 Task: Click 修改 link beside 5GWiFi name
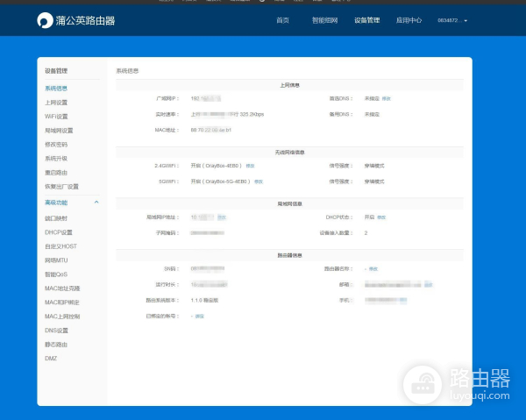[x=259, y=182]
